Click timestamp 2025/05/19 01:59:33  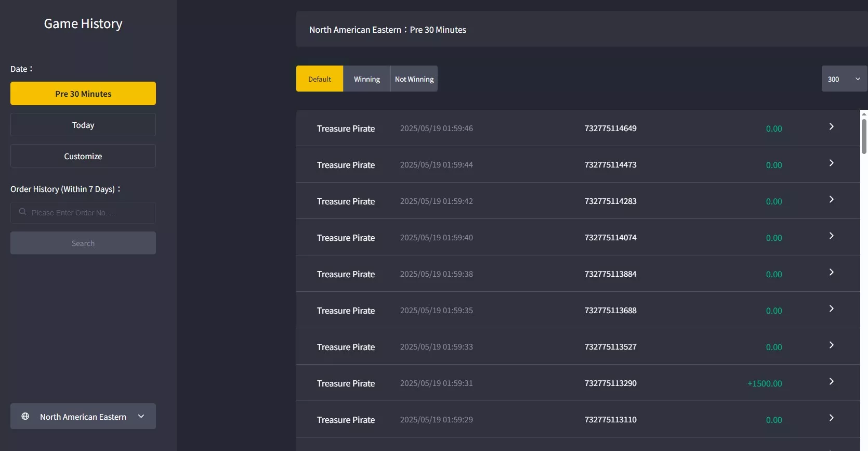click(x=437, y=347)
